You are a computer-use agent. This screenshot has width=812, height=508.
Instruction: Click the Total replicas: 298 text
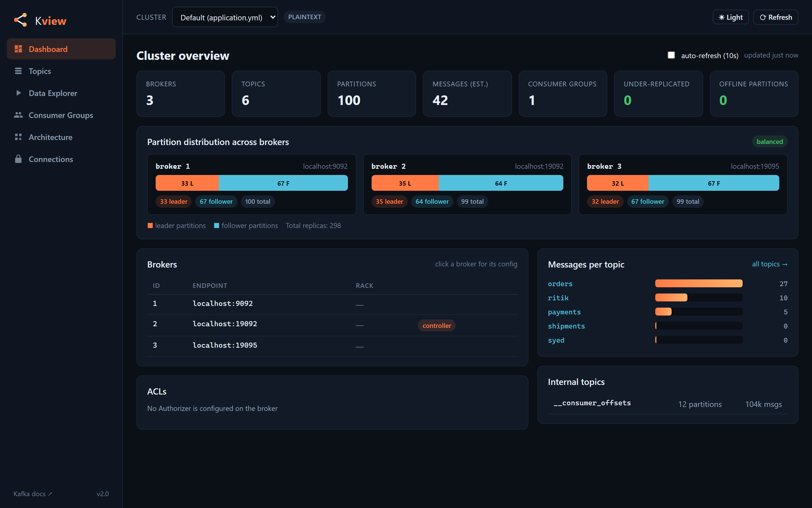point(313,225)
